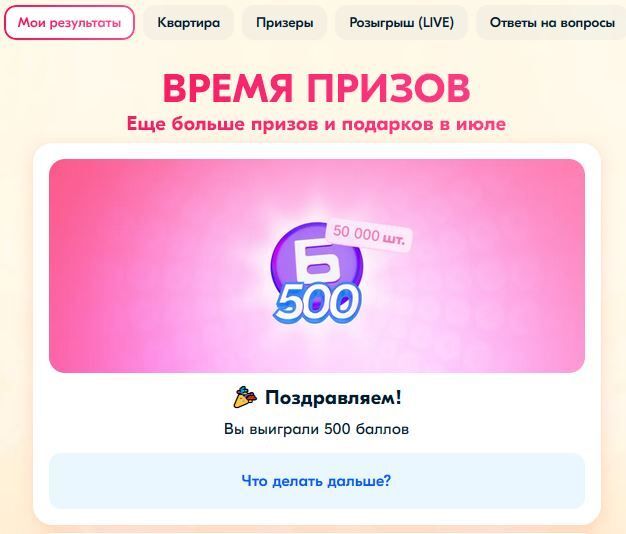Click the word ПРИЗОВ in the main title

pos(388,88)
